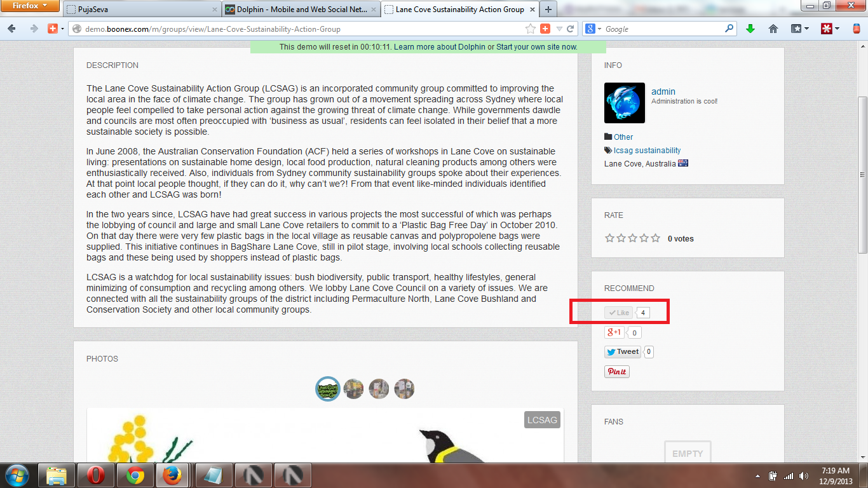Click the folder icon next to Other
The image size is (868, 488).
[608, 137]
